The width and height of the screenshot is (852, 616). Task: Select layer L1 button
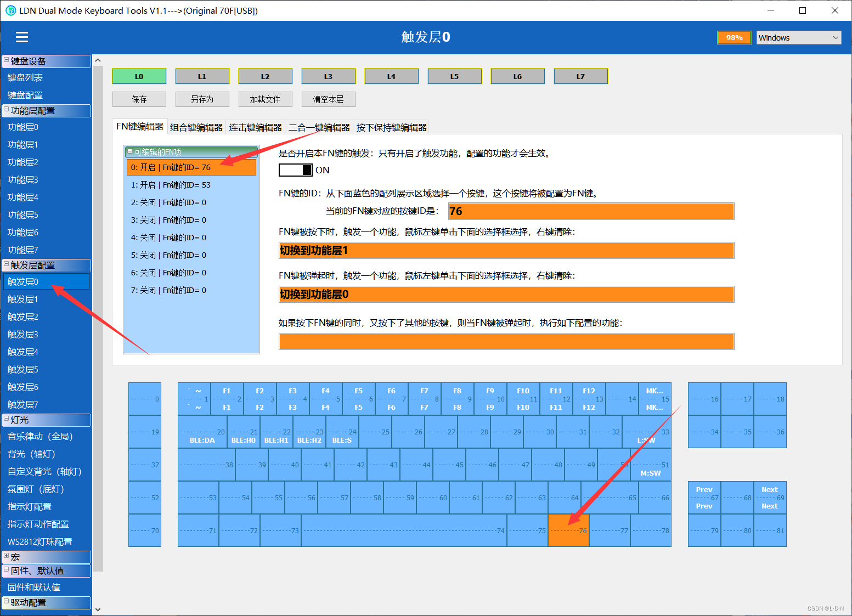point(202,76)
